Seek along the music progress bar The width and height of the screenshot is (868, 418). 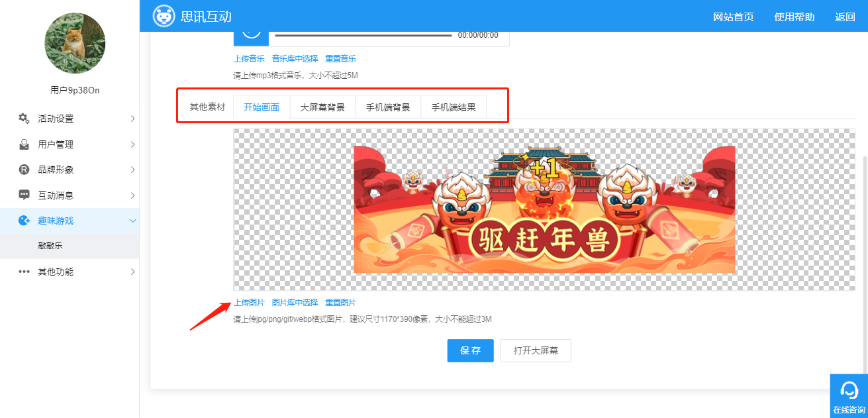pyautogui.click(x=363, y=35)
